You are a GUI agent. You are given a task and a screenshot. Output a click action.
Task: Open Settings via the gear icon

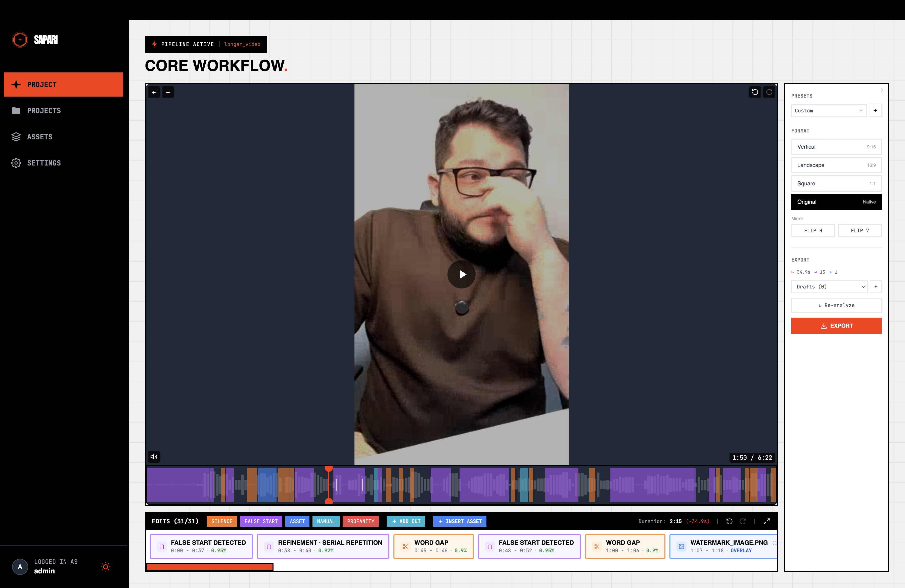(x=16, y=163)
